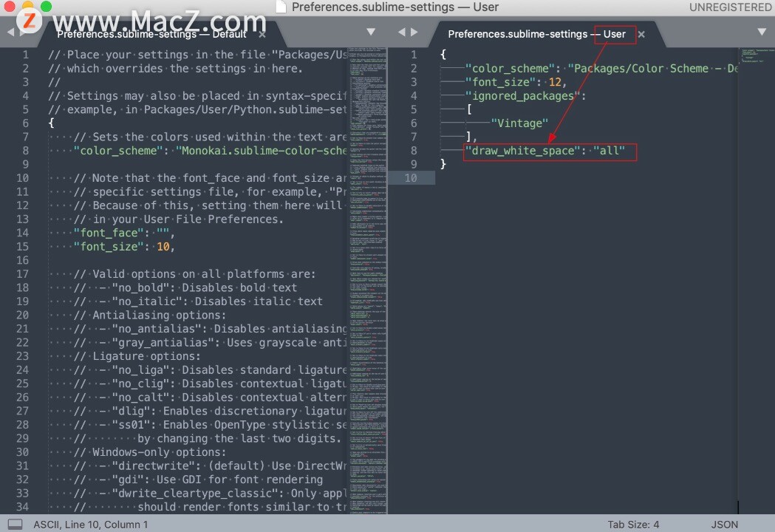This screenshot has height=532, width=775.
Task: Click the file icon in title bar
Action: [281, 7]
